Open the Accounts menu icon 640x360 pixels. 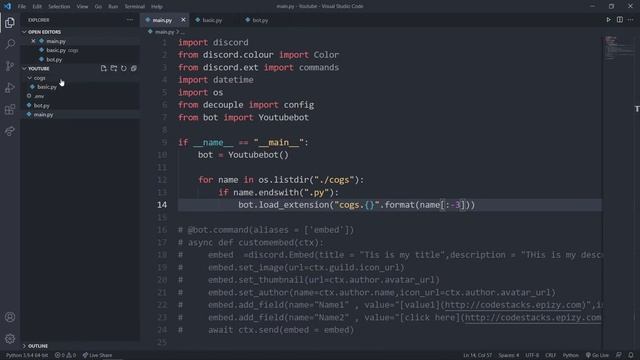(10, 317)
